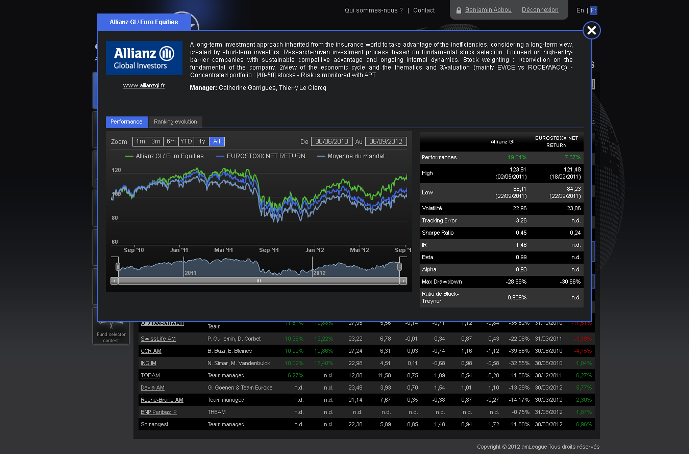The image size is (689, 454).
Task: Open the Ranking evolution tab
Action: (175, 122)
